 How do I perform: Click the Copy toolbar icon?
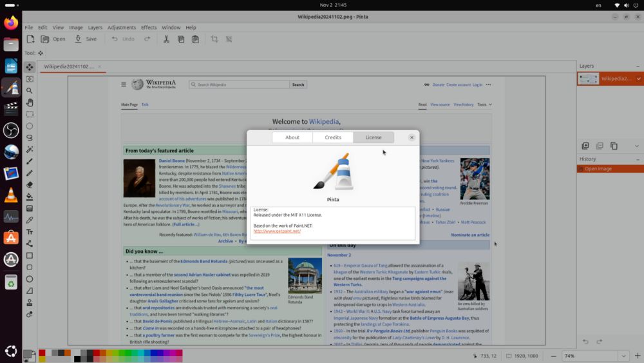pos(181,39)
